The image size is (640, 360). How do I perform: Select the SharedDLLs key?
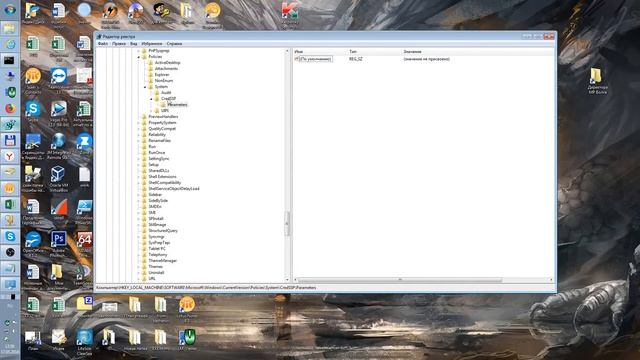159,171
